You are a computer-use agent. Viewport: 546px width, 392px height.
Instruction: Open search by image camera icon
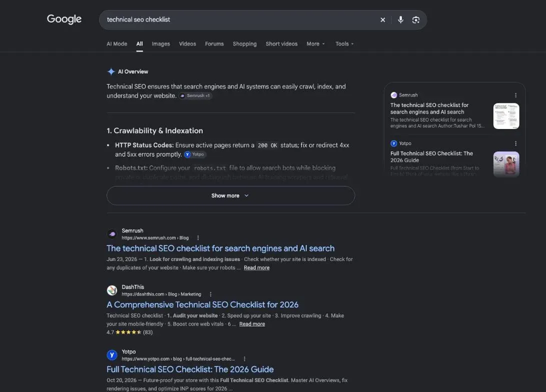(x=416, y=20)
